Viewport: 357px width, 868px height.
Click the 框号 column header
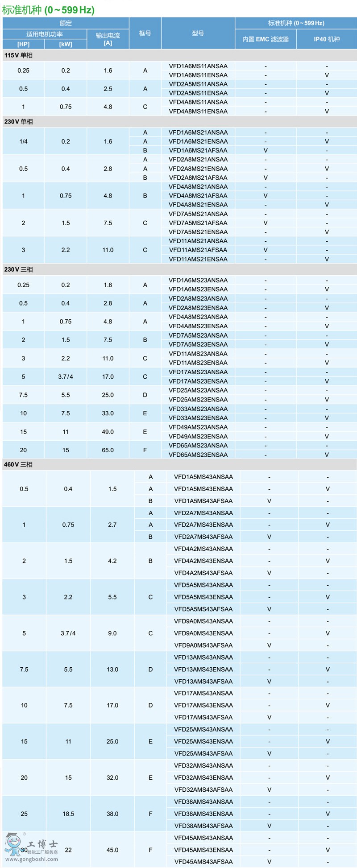(x=145, y=33)
